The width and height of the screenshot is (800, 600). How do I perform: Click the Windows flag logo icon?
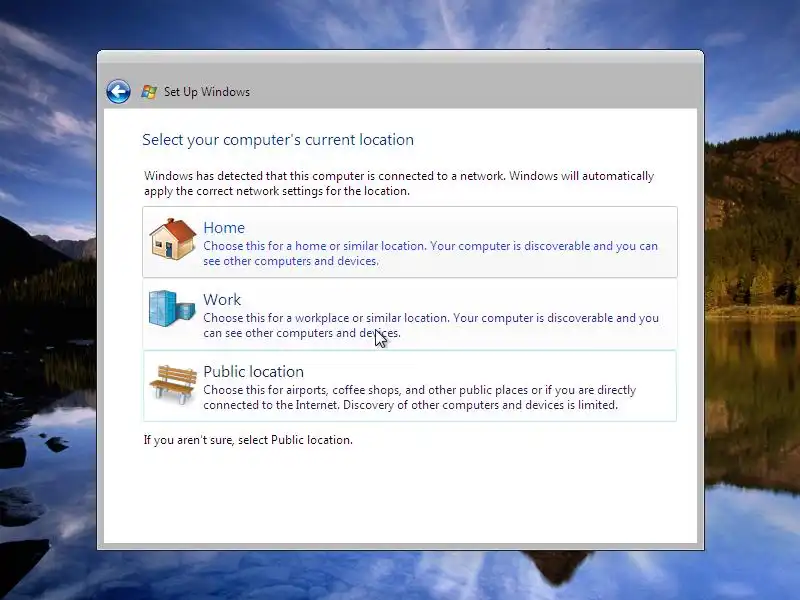coord(149,92)
